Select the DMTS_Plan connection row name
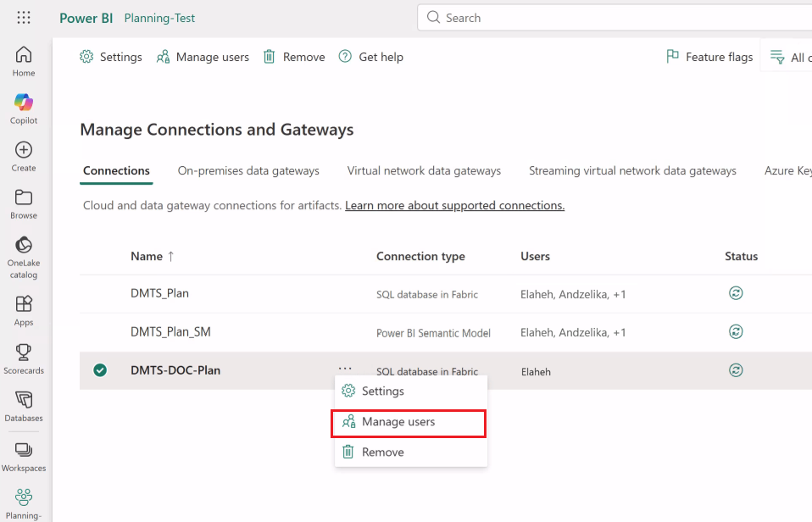 click(159, 293)
